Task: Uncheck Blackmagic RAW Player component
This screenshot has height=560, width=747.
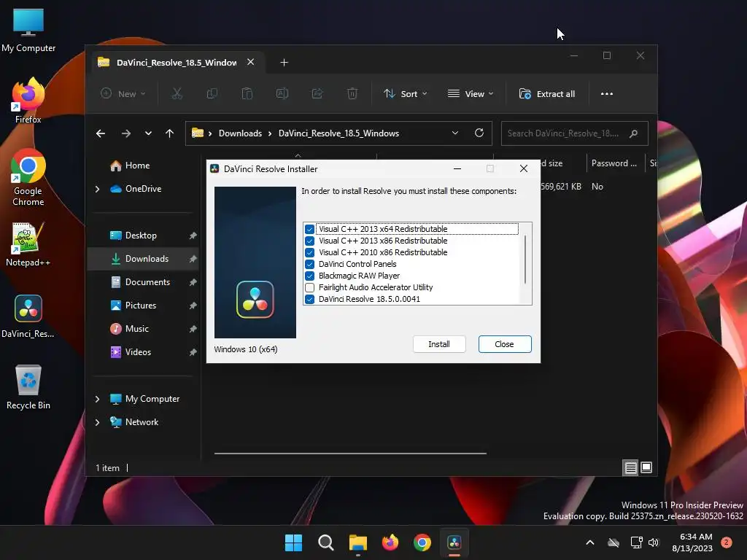Action: point(309,276)
